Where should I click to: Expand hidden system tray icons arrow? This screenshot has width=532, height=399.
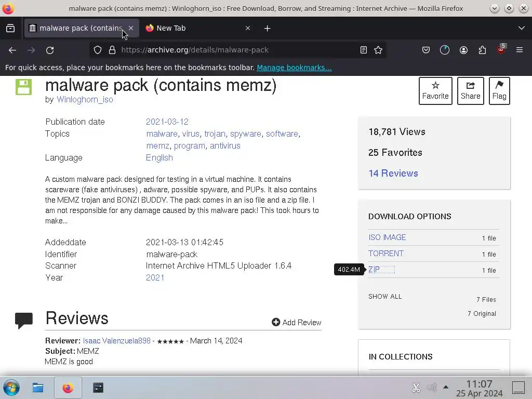446,387
